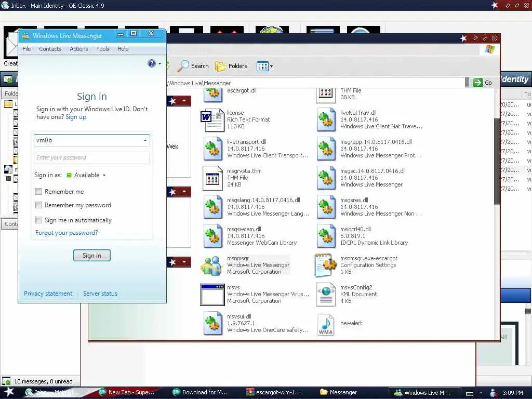The width and height of the screenshot is (532, 399).
Task: Collapse the middle Explorer task pane section
Action: click(x=184, y=192)
